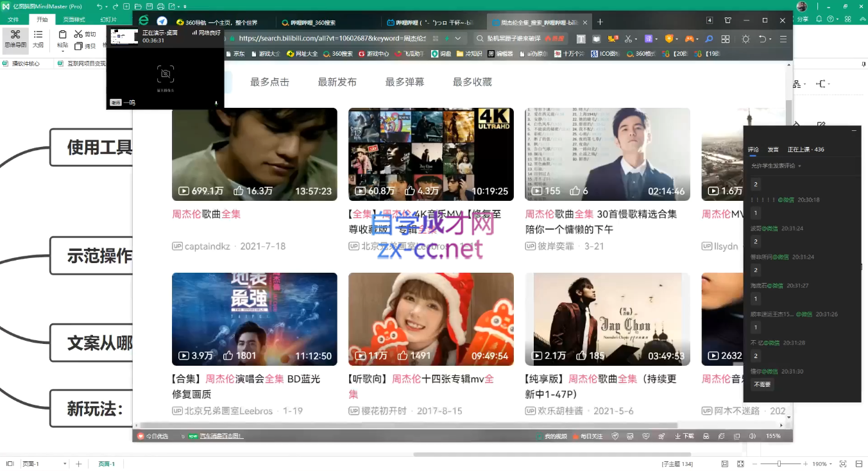Click the browser reading mode book icon
Screen dimensions: 868x471
click(x=597, y=39)
